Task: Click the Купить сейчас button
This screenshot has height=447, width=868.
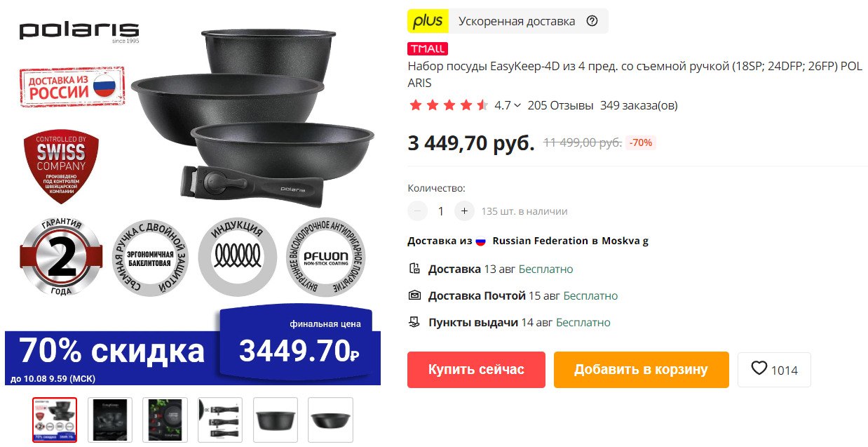Action: (x=476, y=370)
